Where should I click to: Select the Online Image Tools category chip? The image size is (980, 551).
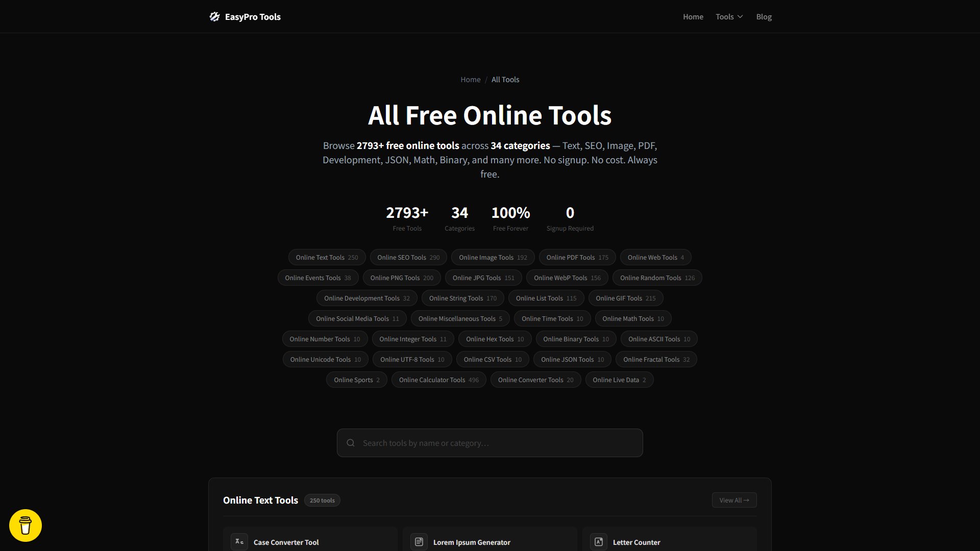coord(493,257)
